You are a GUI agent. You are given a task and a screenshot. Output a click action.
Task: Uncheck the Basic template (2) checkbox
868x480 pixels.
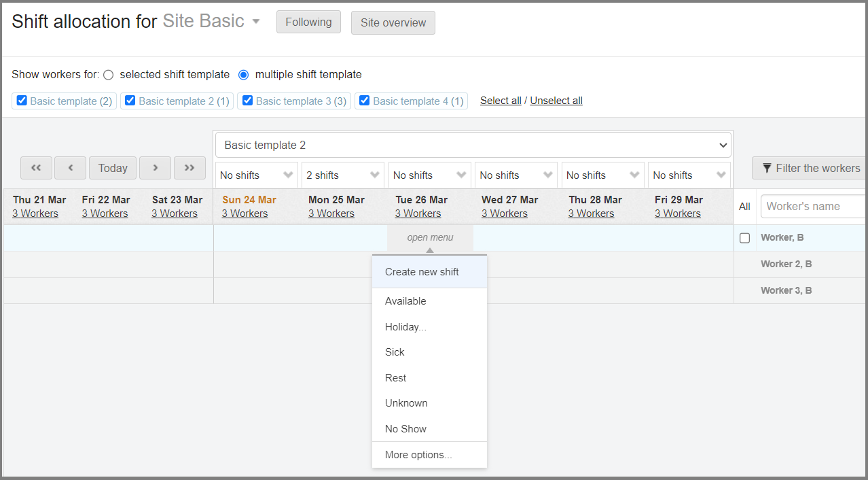click(x=22, y=101)
